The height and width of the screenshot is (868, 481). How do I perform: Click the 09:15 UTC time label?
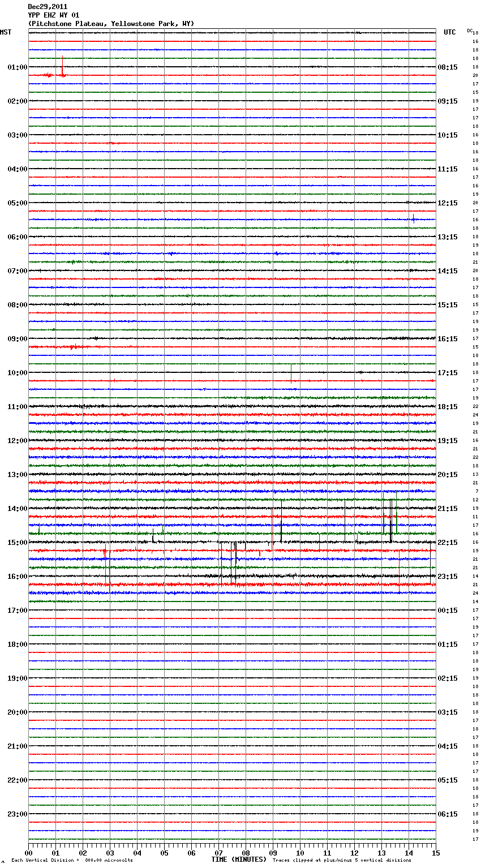click(x=448, y=101)
